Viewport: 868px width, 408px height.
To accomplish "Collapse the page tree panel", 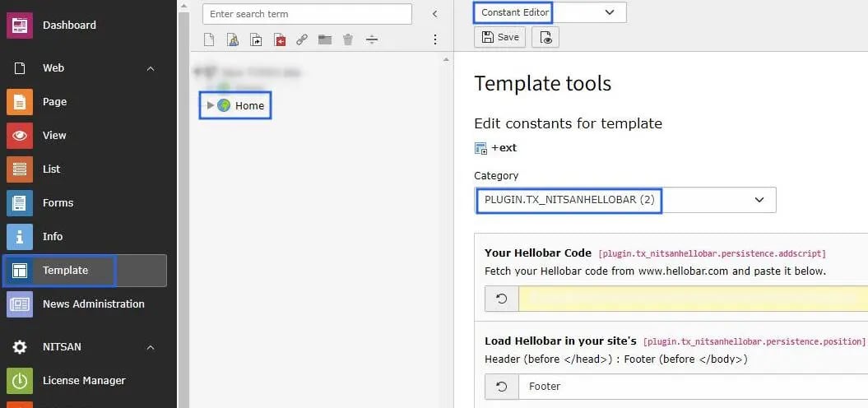I will point(434,14).
